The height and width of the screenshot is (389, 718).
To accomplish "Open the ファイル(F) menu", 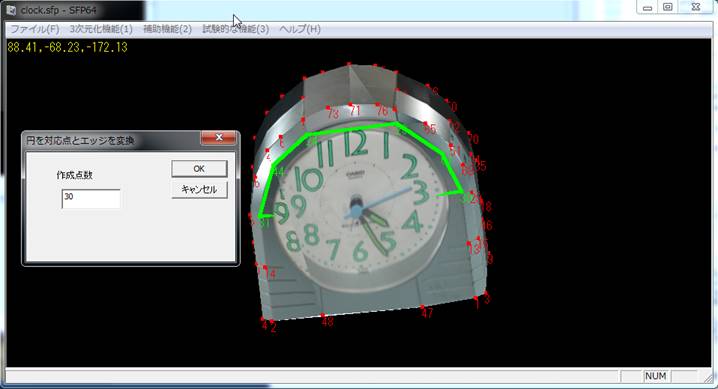I will coord(34,29).
